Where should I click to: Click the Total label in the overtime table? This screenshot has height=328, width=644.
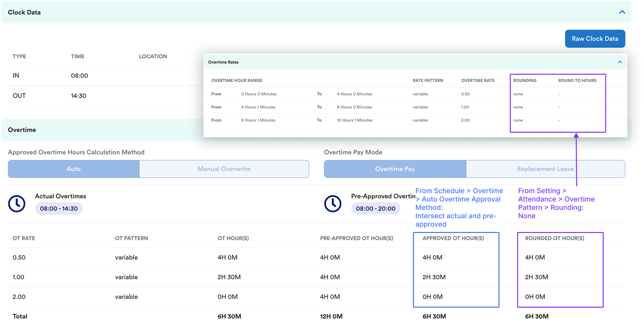click(20, 317)
